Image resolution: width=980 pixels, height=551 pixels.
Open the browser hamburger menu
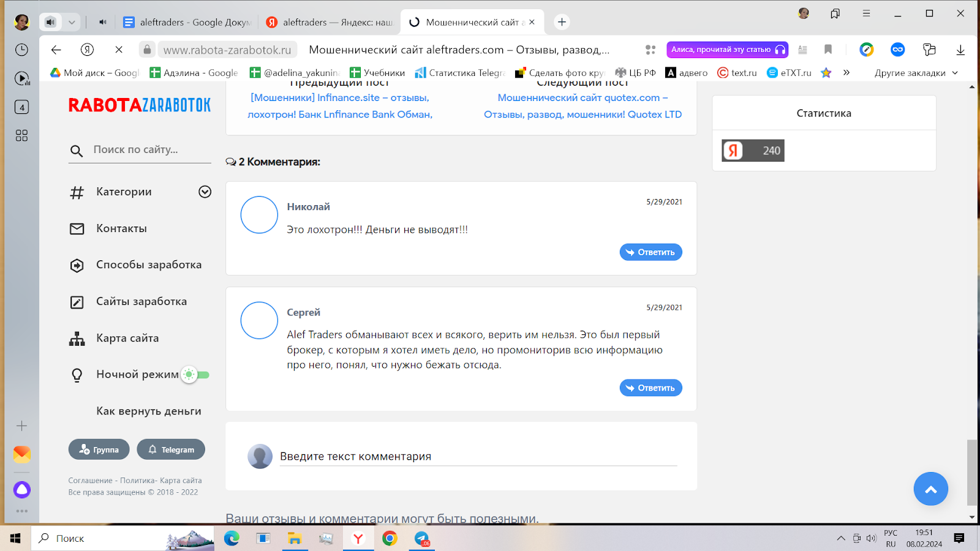[866, 13]
